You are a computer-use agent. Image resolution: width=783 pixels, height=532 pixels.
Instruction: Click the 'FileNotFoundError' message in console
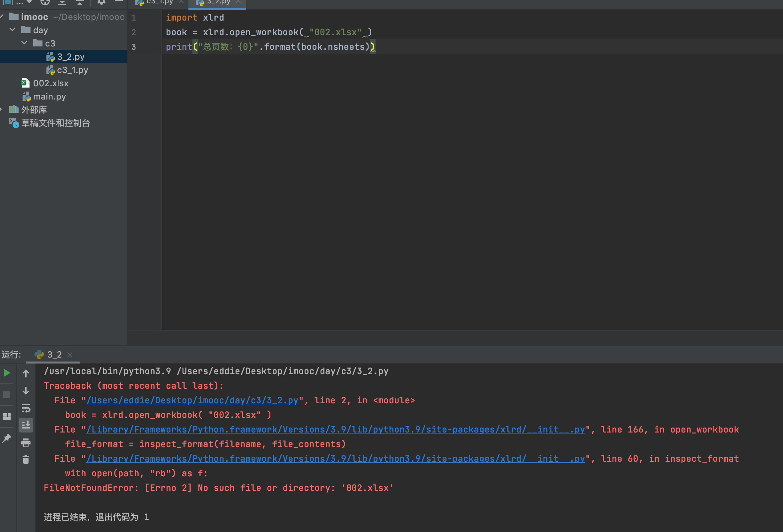(219, 488)
